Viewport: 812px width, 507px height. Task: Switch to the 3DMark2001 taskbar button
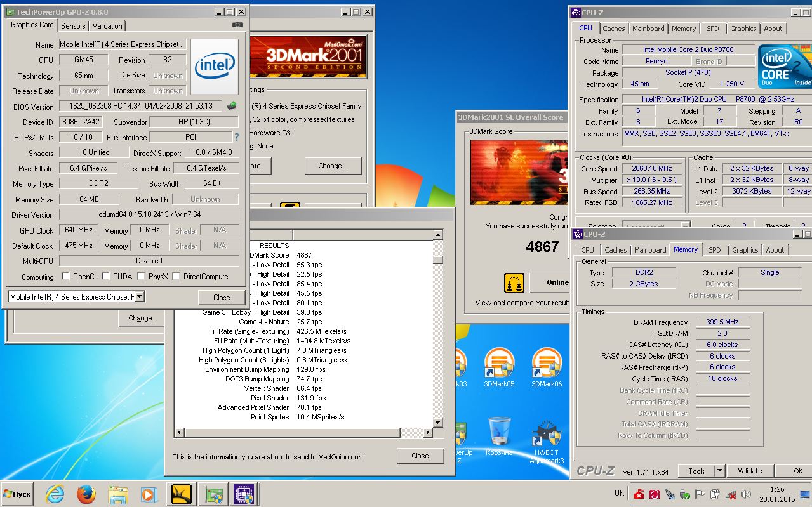coord(182,494)
